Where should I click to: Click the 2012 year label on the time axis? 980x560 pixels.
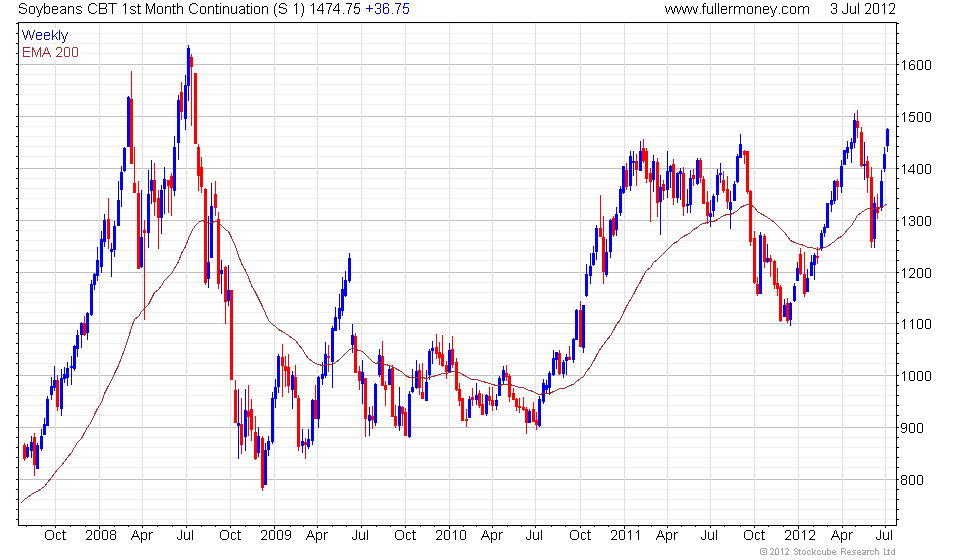tap(800, 535)
